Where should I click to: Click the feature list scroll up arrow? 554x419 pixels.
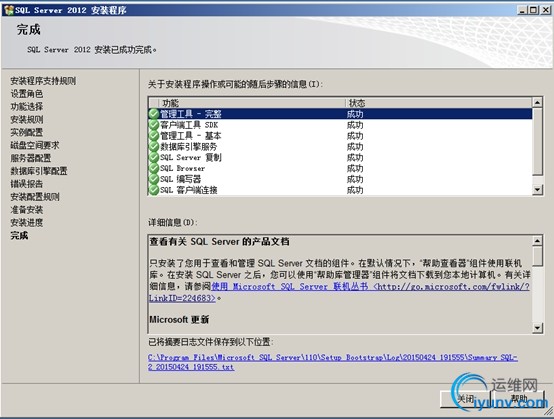coord(537,103)
